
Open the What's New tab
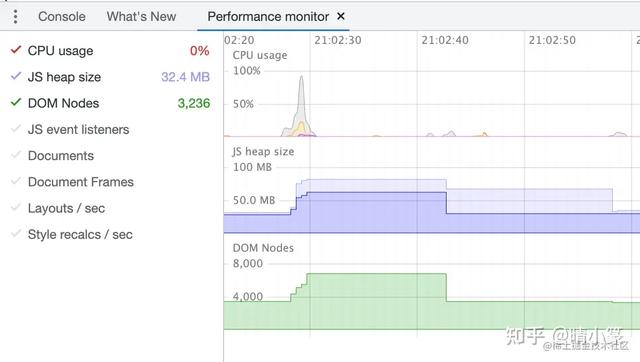[x=141, y=17]
